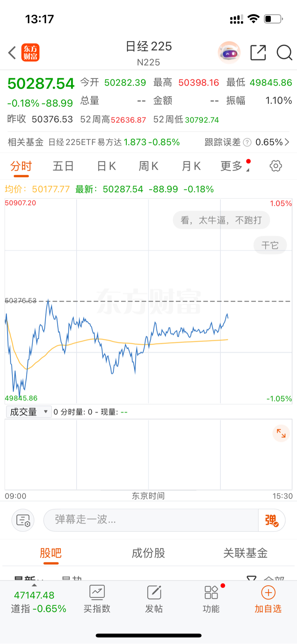Open search with the magnifier icon

click(284, 53)
